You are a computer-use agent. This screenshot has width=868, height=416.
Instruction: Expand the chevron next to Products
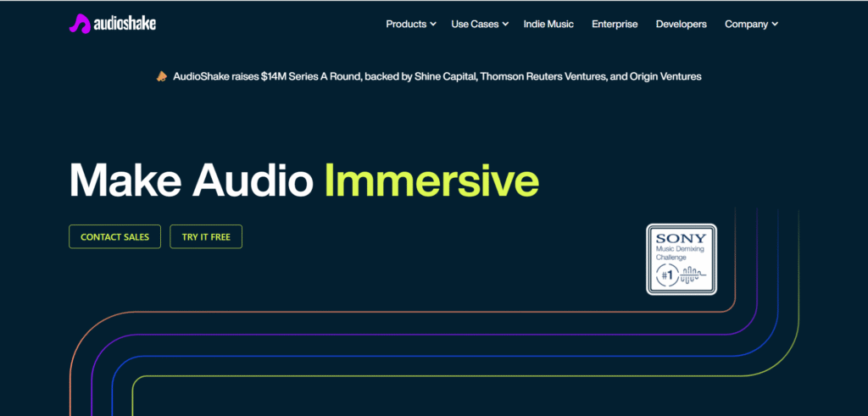[x=433, y=24]
